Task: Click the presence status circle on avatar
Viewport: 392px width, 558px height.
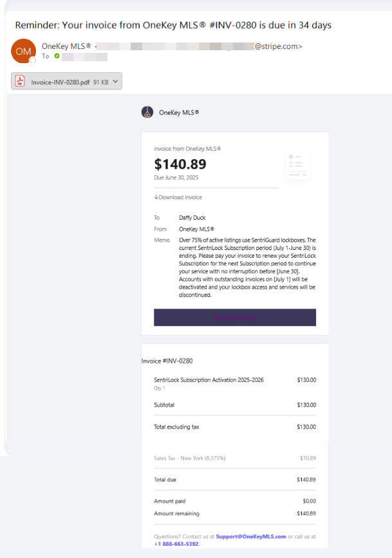Action: (33, 60)
